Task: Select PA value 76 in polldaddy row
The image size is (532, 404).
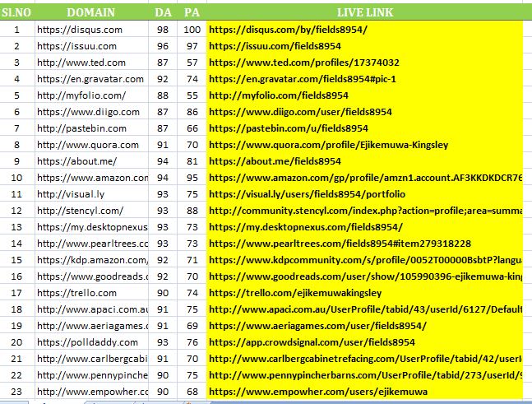Action: pos(192,342)
